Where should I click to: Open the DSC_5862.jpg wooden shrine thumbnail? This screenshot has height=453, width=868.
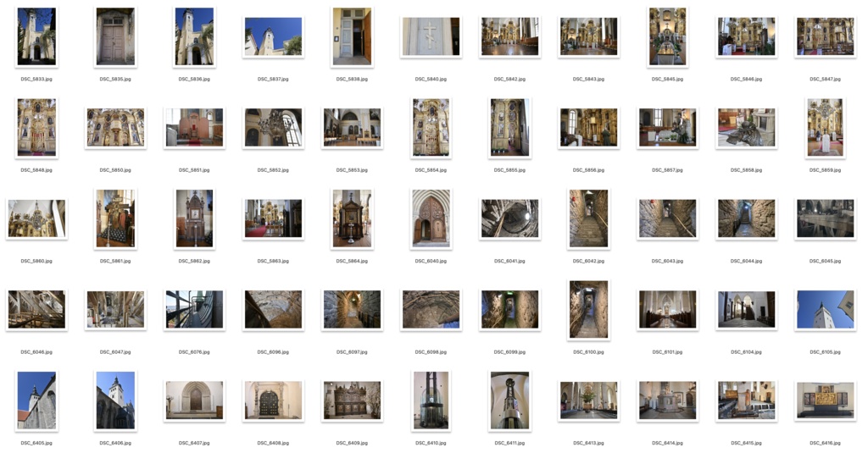pyautogui.click(x=194, y=218)
